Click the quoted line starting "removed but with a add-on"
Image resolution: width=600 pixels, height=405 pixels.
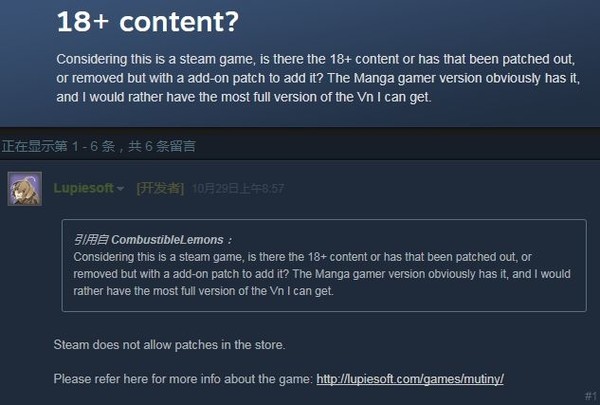click(322, 274)
